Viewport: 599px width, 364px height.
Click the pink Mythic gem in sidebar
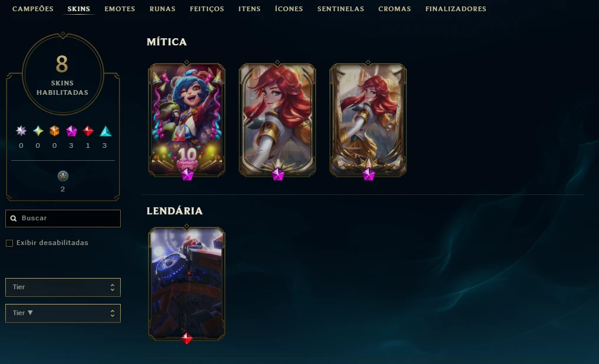pos(71,131)
